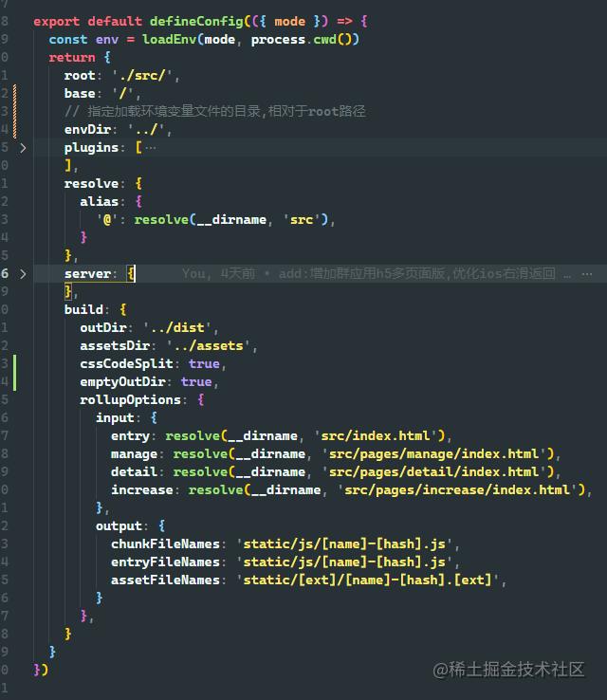Screen dimensions: 607x700
Task: Place cursor on defineConfig function name
Action: coord(196,22)
